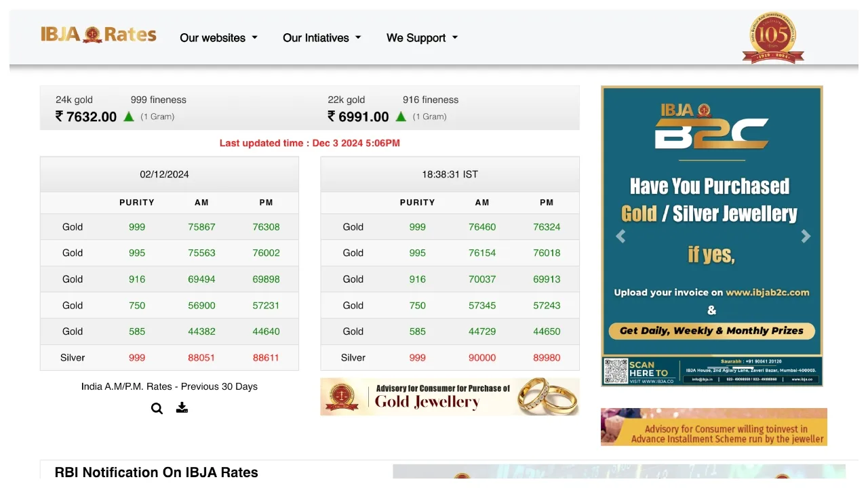Click the green up arrow beside 7632.00

(129, 117)
